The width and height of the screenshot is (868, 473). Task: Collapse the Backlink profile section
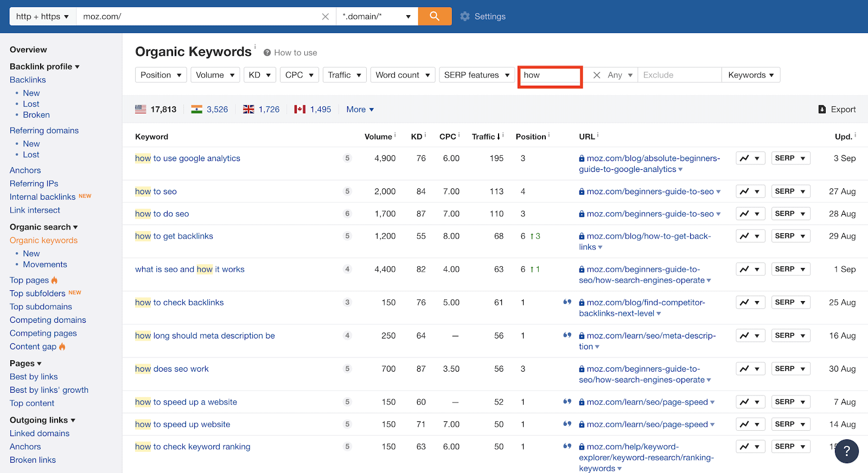tap(44, 66)
